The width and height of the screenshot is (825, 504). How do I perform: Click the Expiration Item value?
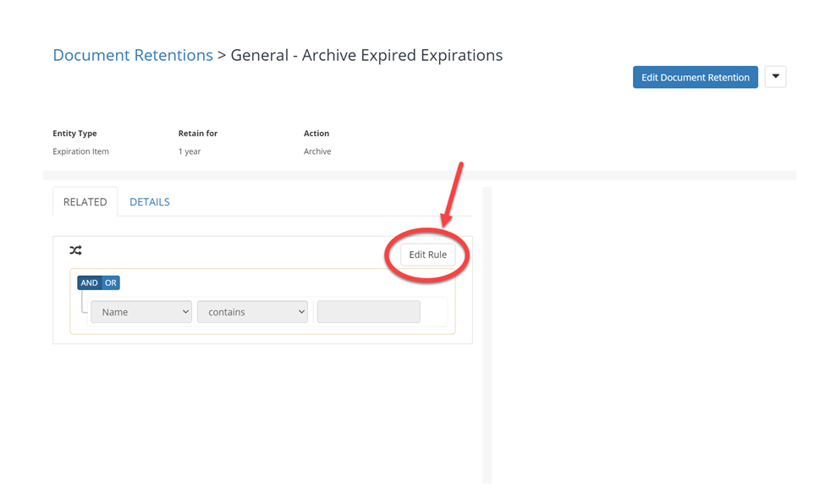(80, 151)
